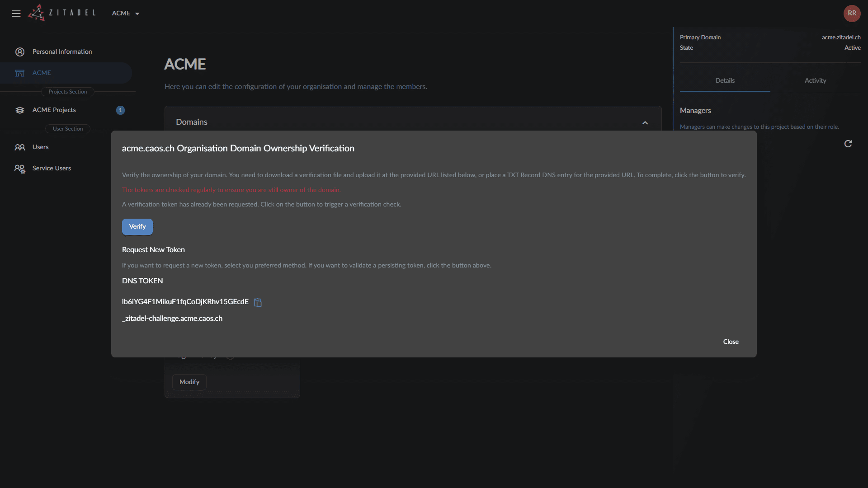This screenshot has height=488, width=868.
Task: Open the hamburger navigation menu
Action: (x=16, y=14)
